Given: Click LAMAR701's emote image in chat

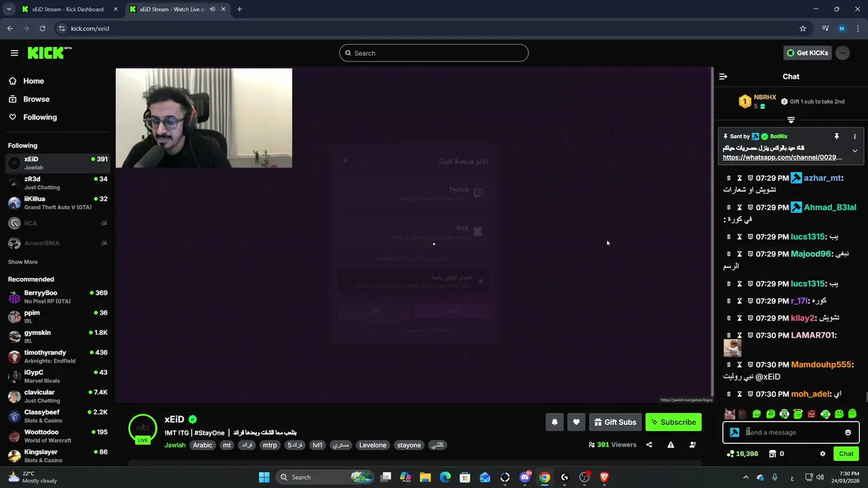Looking at the screenshot, I should pos(732,348).
